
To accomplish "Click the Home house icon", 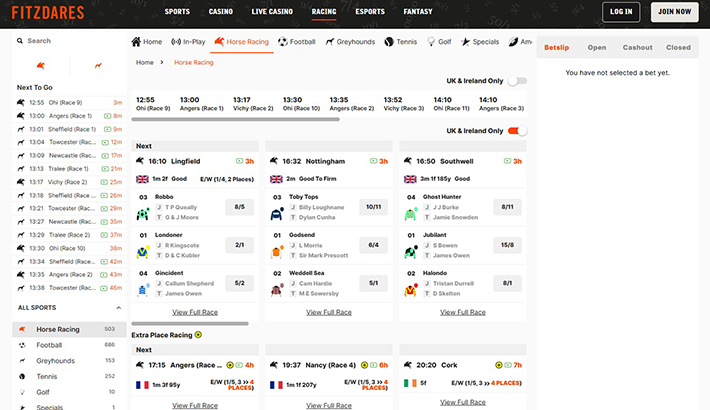I will 136,42.
